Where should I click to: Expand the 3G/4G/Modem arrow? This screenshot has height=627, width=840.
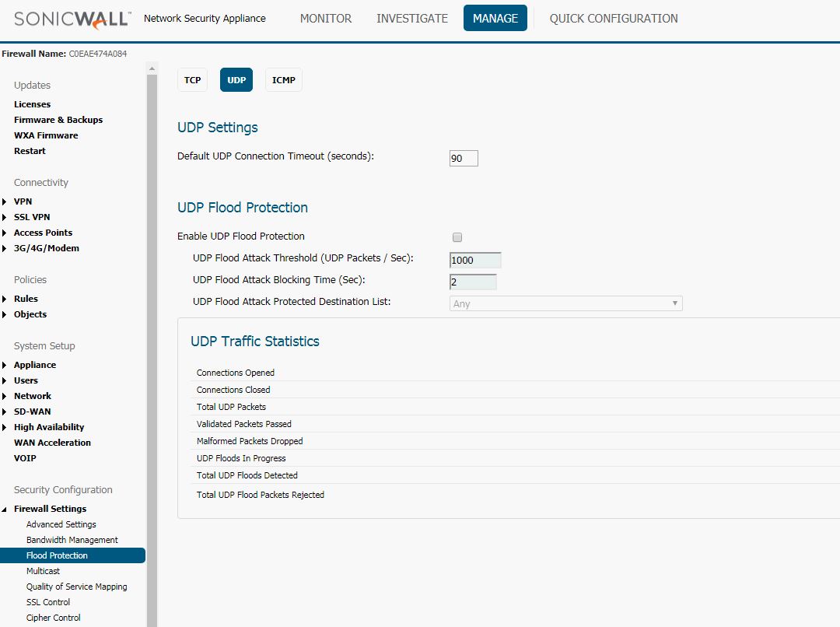click(x=5, y=248)
